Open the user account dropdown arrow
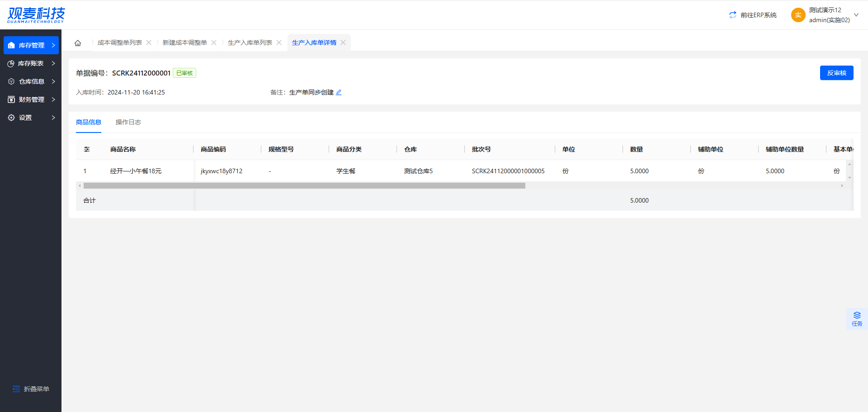This screenshot has width=868, height=412. pyautogui.click(x=856, y=15)
